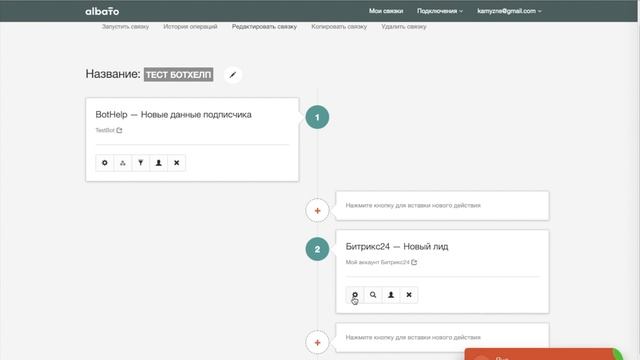Open settings gear on BotHelp step
The image size is (640, 360).
coord(105,163)
